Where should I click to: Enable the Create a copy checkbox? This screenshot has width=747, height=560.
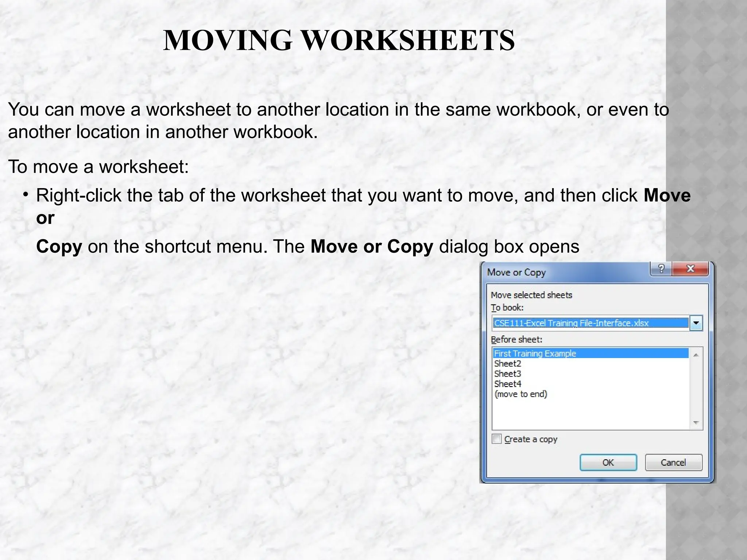[497, 439]
